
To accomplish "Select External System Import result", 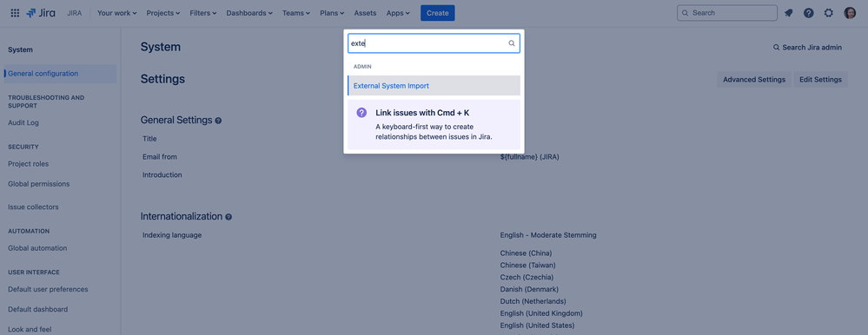I will [x=434, y=86].
